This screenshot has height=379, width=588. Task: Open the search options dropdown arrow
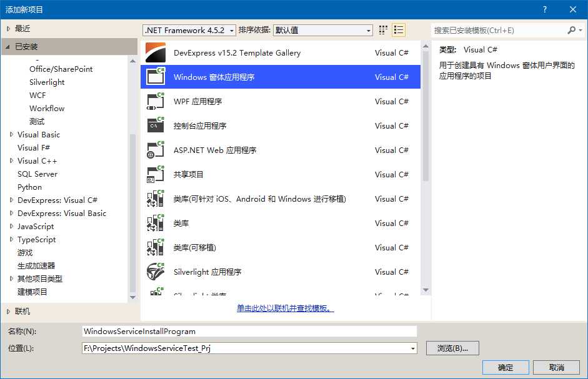coord(580,30)
